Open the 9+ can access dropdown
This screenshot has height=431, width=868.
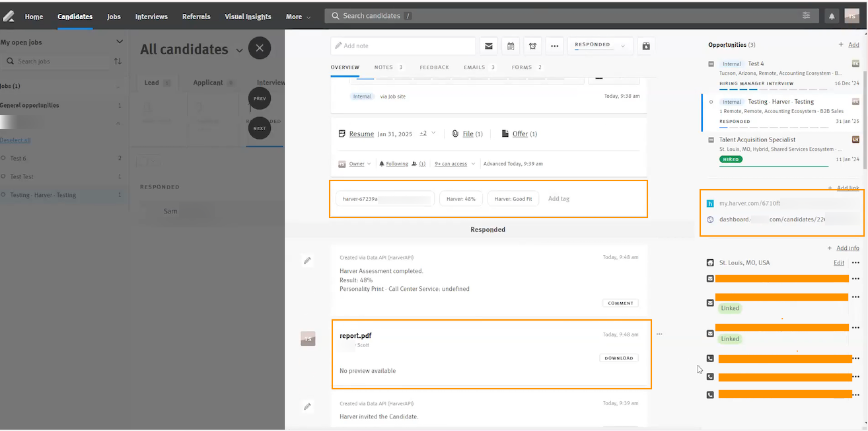click(x=455, y=164)
